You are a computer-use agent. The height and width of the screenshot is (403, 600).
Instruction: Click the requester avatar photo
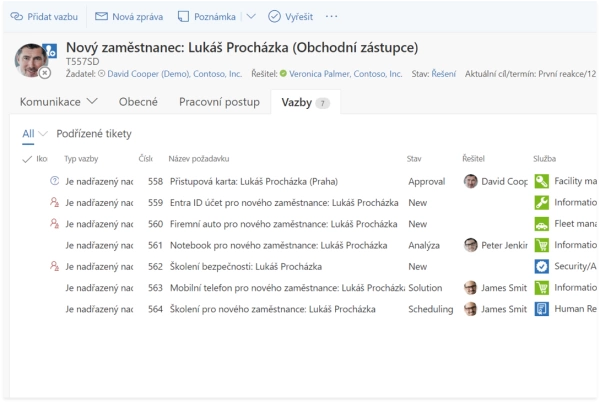31,60
